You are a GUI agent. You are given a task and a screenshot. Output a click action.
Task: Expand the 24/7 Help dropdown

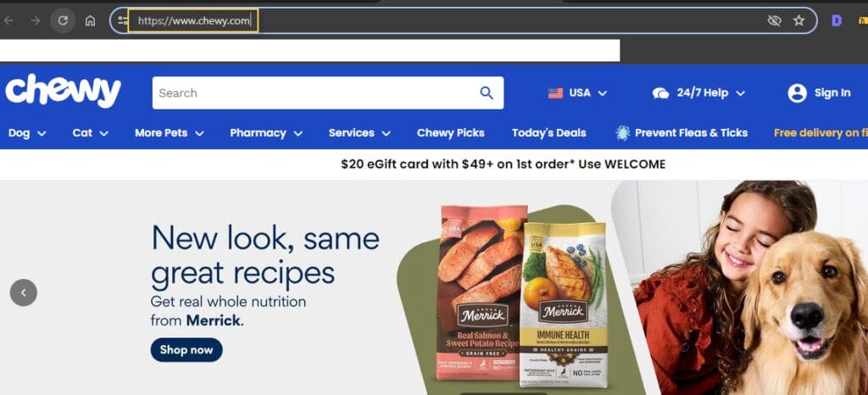698,93
